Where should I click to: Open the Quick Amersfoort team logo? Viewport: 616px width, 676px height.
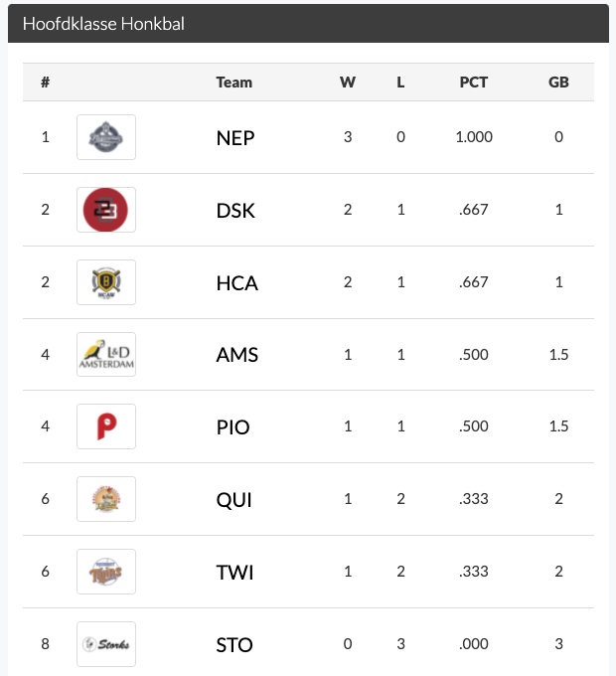pyautogui.click(x=106, y=499)
